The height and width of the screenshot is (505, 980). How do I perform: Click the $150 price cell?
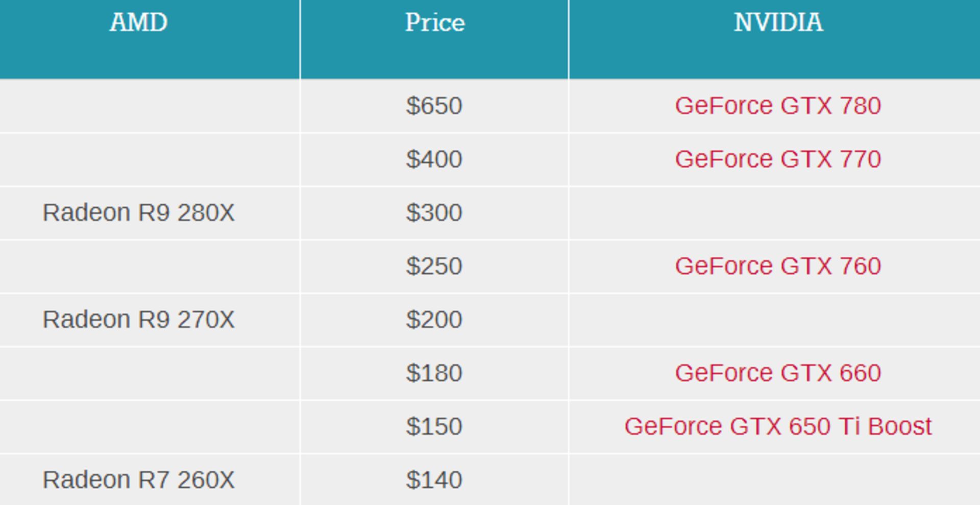434,426
